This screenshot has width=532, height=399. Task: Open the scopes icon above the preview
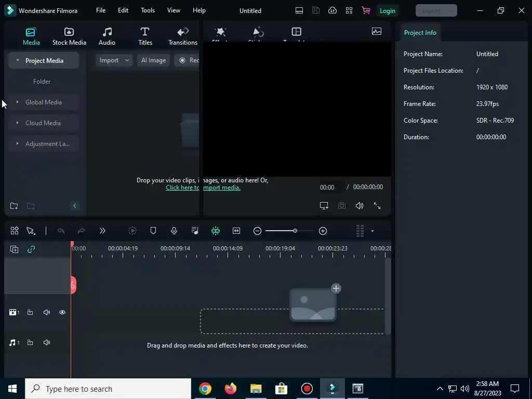tap(377, 31)
